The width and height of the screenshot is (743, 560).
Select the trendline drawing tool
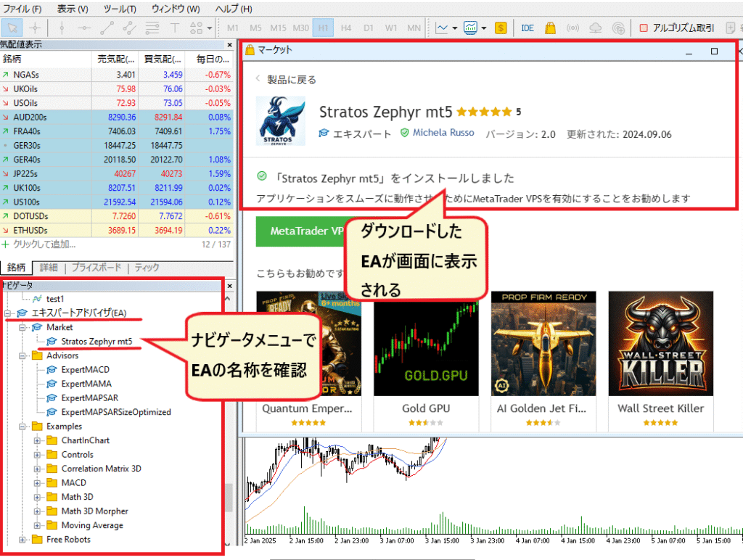(107, 28)
